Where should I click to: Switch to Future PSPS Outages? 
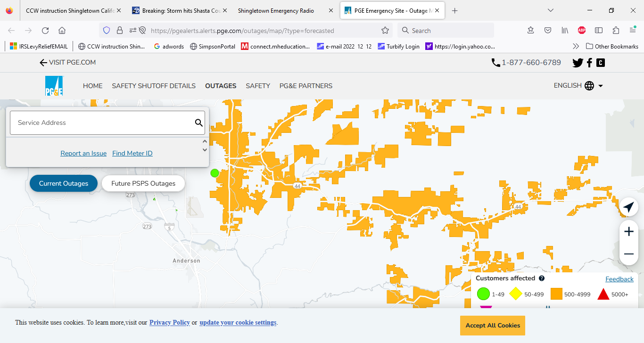(x=143, y=183)
